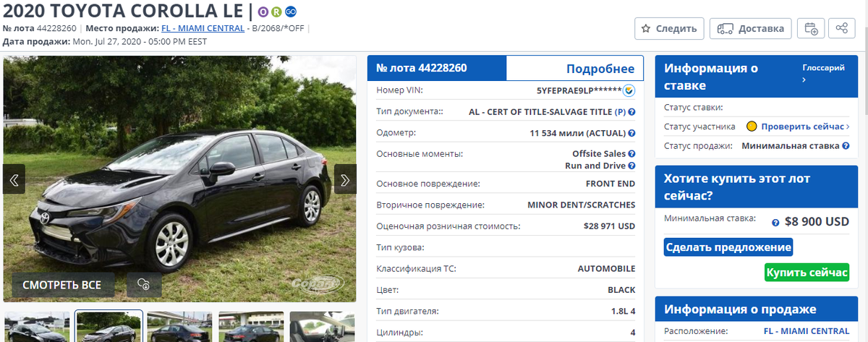Open help icon next to Run and Drive
This screenshot has height=342, width=868.
[x=631, y=166]
